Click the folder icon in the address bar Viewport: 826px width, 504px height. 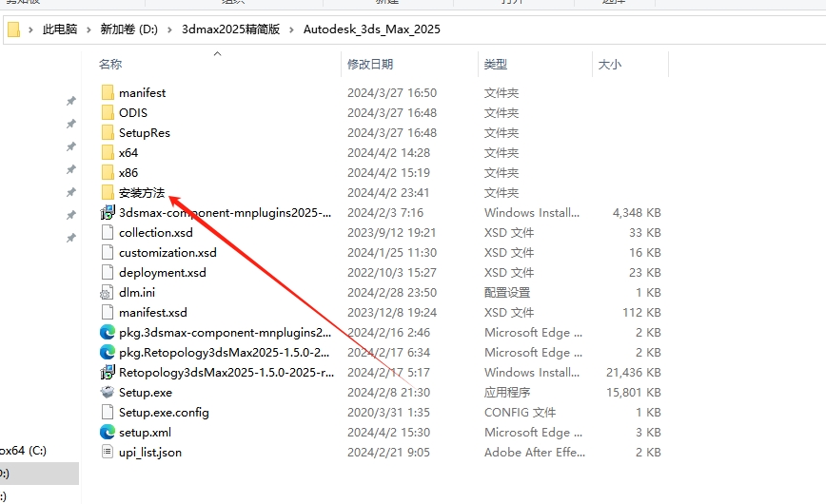tap(14, 29)
